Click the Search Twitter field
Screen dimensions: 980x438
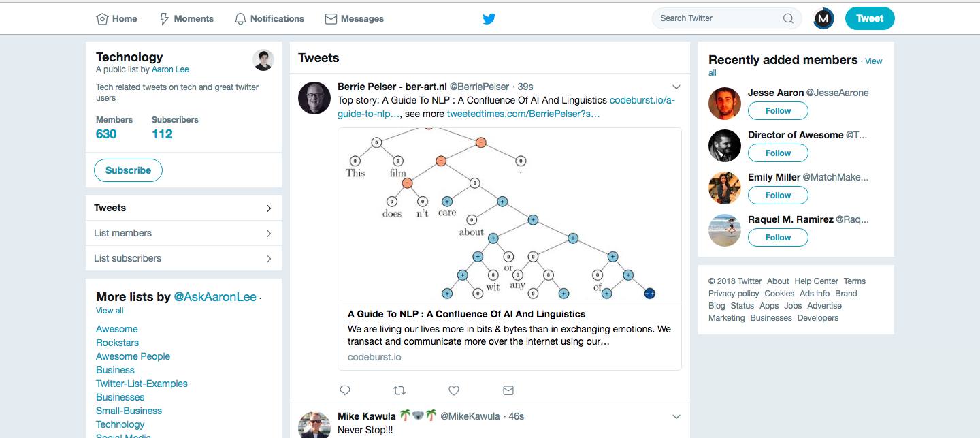coord(718,18)
